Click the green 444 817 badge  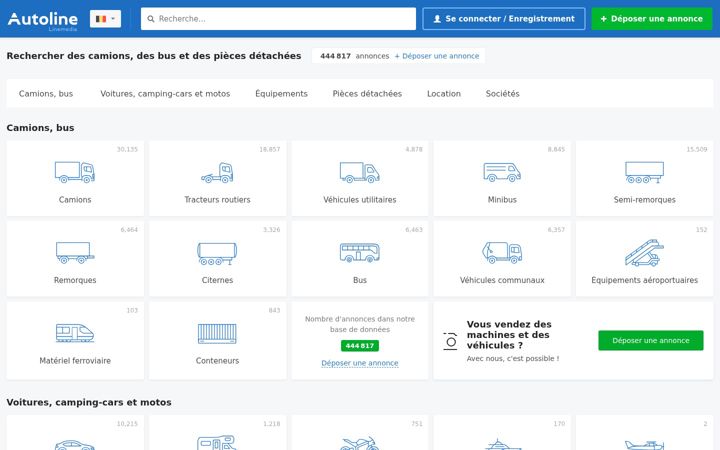click(360, 345)
